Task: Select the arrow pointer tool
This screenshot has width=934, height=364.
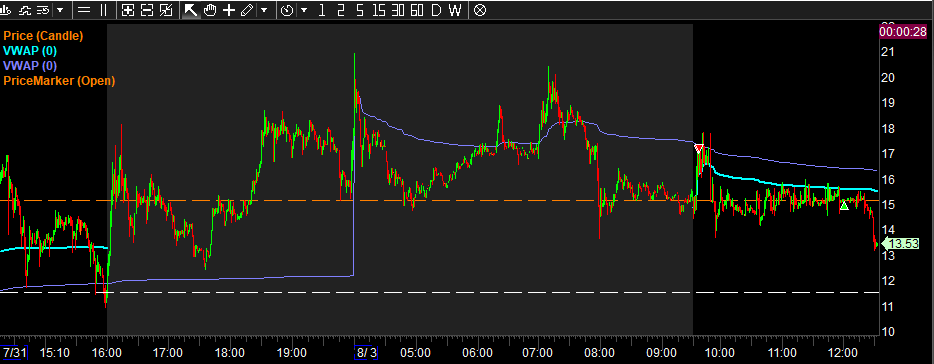Action: 191,10
